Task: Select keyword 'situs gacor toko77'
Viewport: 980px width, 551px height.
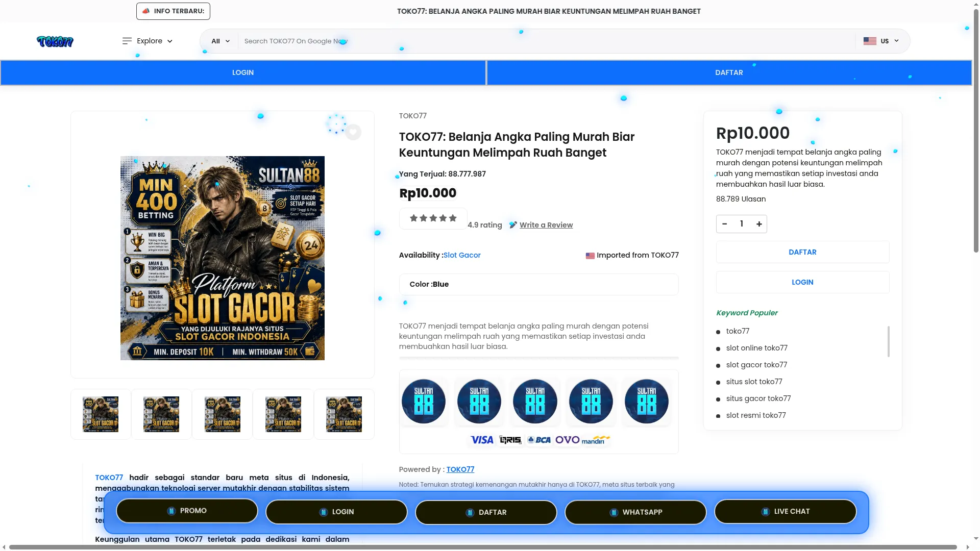Action: 758,398
